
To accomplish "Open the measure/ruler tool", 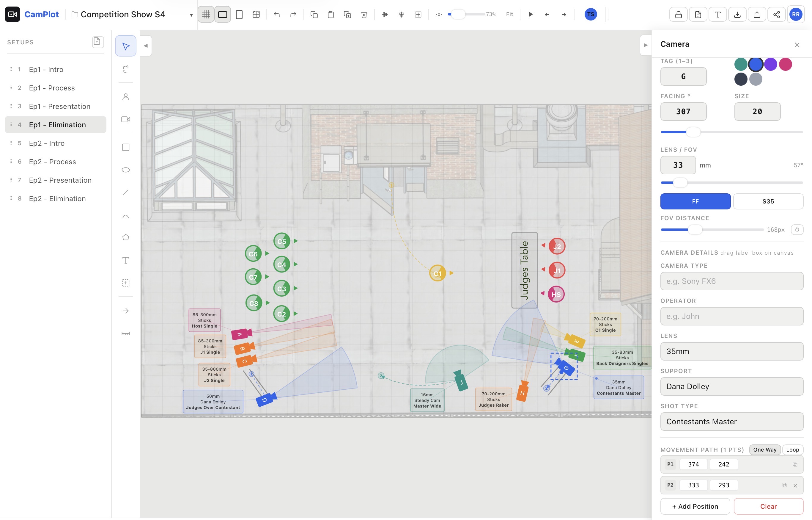I will pyautogui.click(x=125, y=333).
